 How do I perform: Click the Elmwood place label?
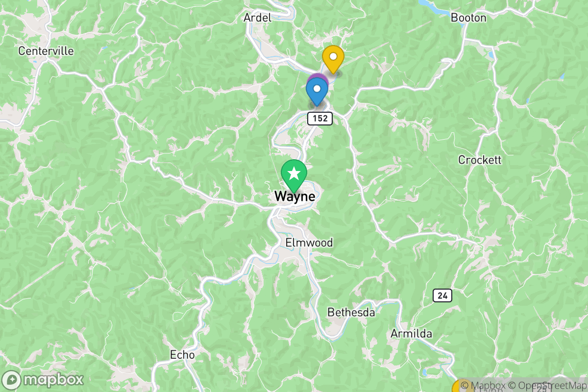(309, 243)
